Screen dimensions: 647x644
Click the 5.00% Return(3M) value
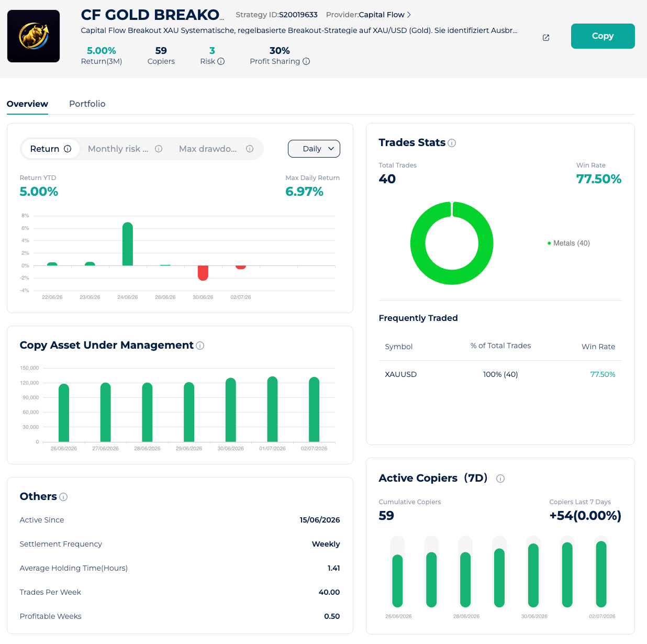point(102,51)
